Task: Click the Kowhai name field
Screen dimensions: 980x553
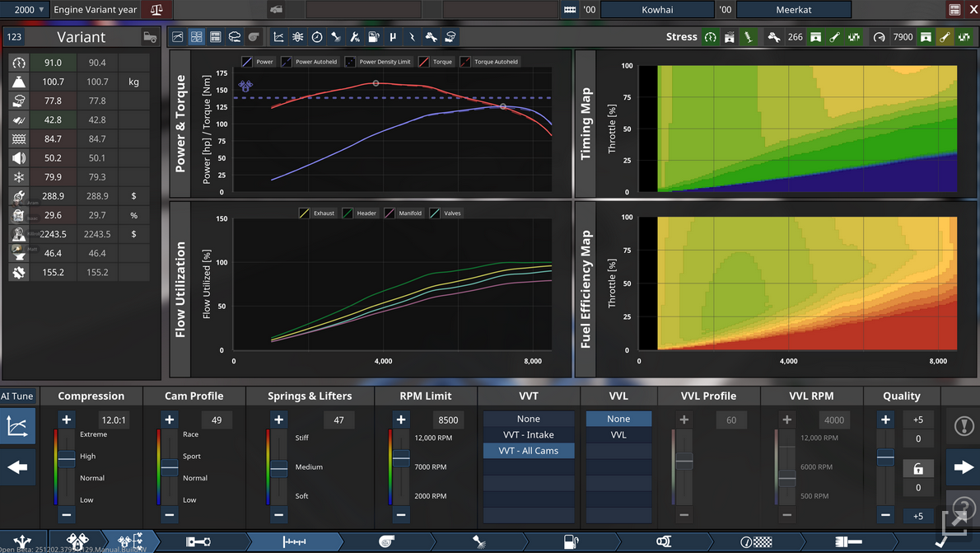Action: coord(657,10)
